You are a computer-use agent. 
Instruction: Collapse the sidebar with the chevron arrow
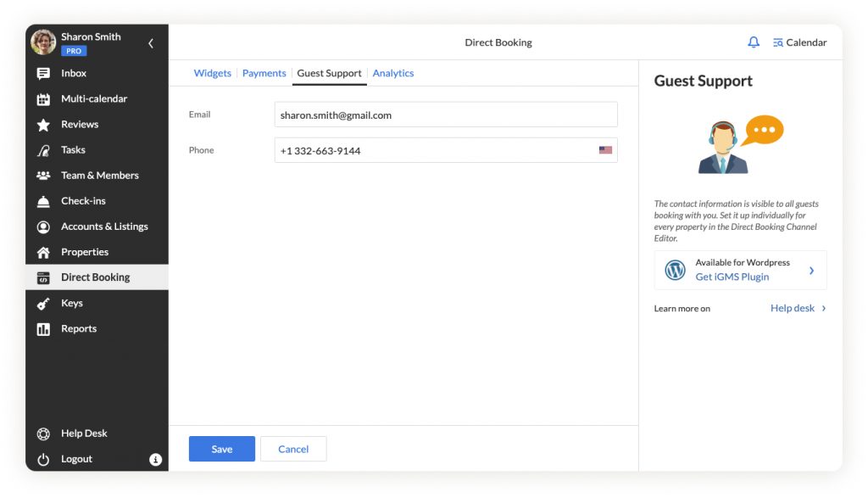151,42
